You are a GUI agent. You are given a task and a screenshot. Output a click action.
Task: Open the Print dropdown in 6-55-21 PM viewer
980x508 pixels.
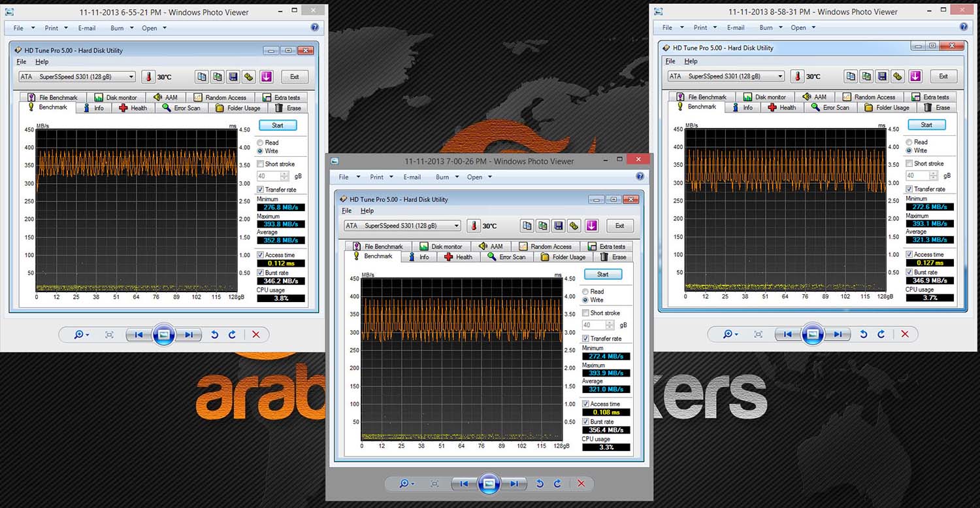tap(55, 28)
